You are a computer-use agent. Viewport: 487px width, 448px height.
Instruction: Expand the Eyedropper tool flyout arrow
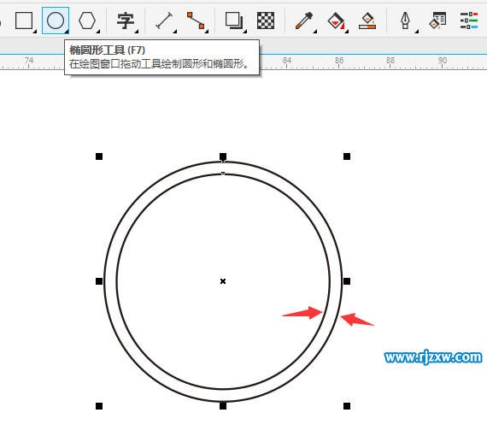(315, 32)
